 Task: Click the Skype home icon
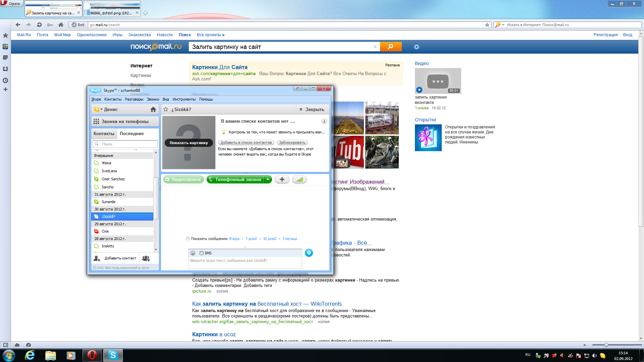153,109
